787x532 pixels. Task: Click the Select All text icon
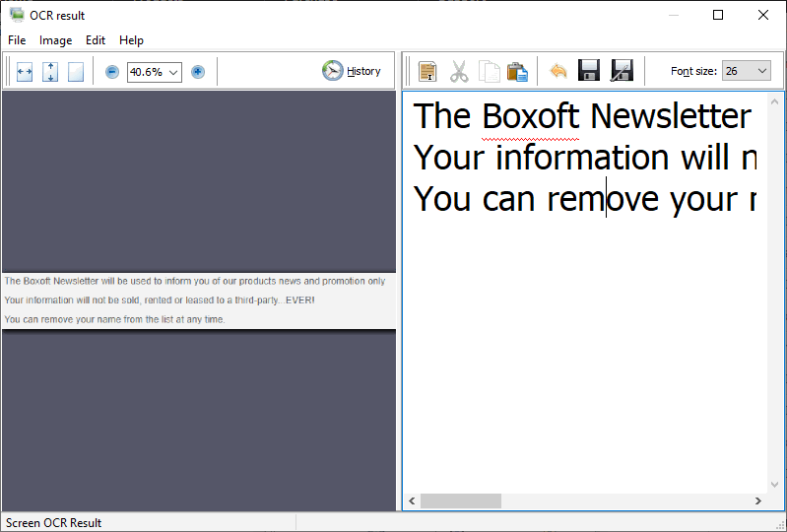coord(427,71)
